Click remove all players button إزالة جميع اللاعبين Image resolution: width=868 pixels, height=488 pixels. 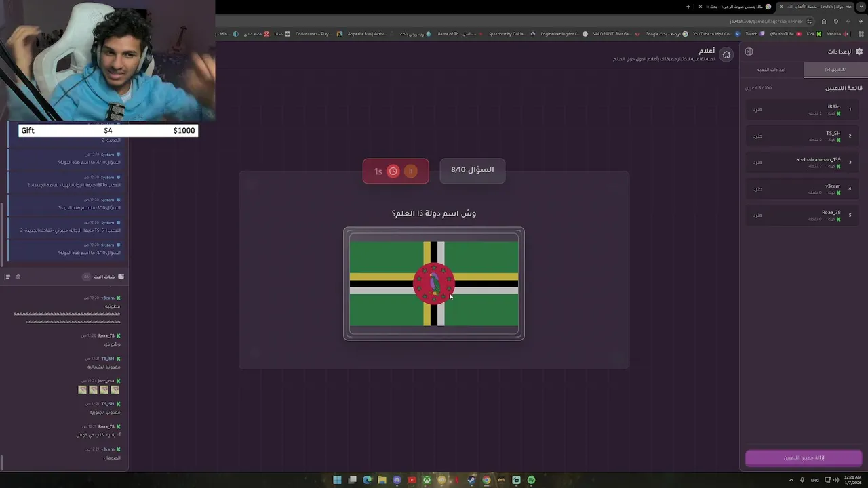click(x=804, y=458)
